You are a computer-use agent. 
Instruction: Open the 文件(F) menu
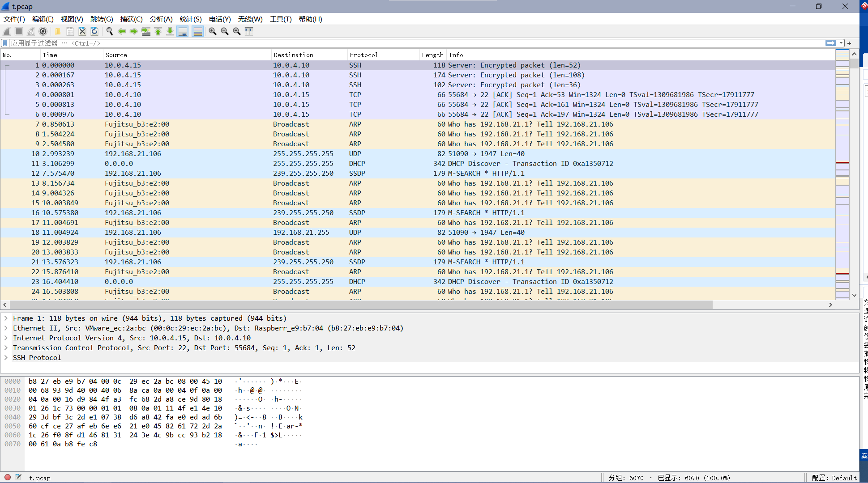click(14, 19)
